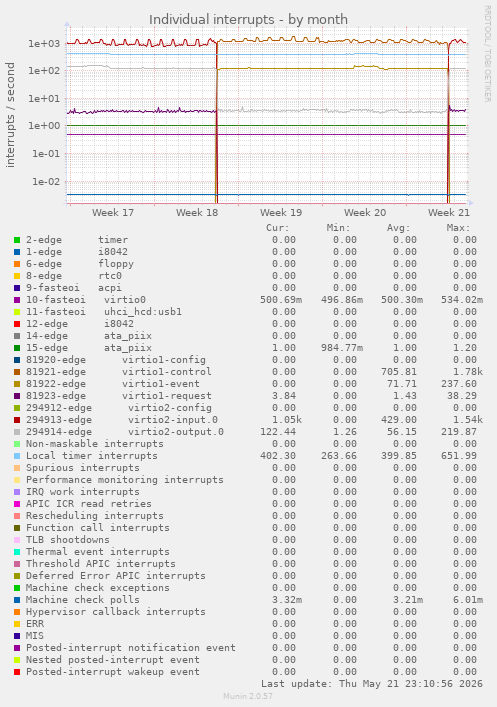The width and height of the screenshot is (497, 707).
Task: Click the RRDTOOL / TOBI OETIKER watermark
Action: coord(488,53)
